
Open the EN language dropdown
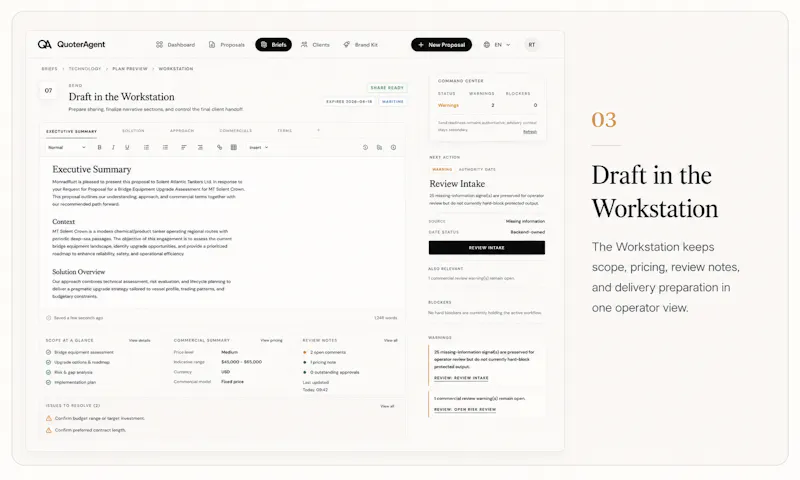[x=496, y=45]
